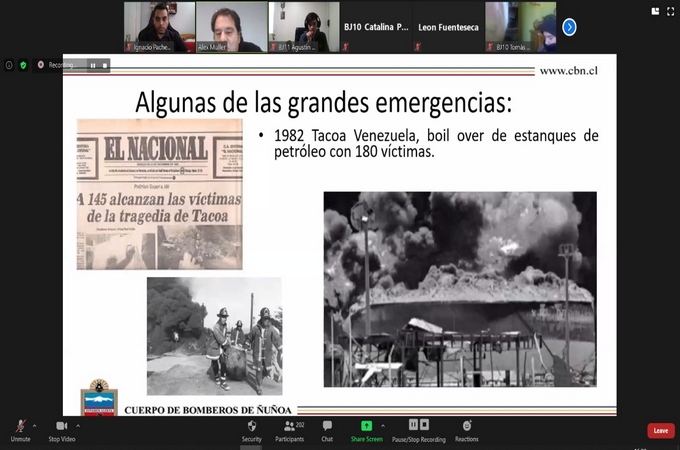The image size is (680, 450).
Task: Open the Reactions menu
Action: [467, 430]
